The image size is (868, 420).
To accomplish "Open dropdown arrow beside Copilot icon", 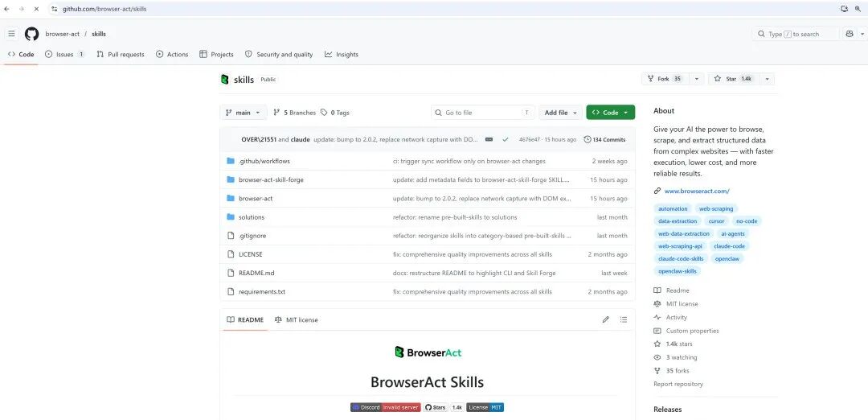I will (x=862, y=34).
